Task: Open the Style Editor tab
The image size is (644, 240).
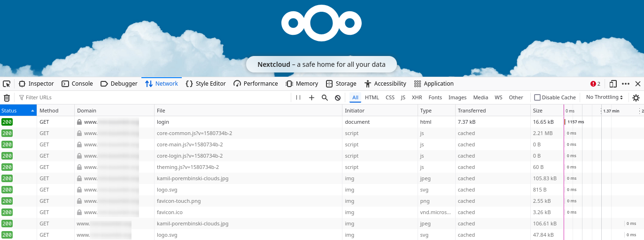Action: pos(206,84)
